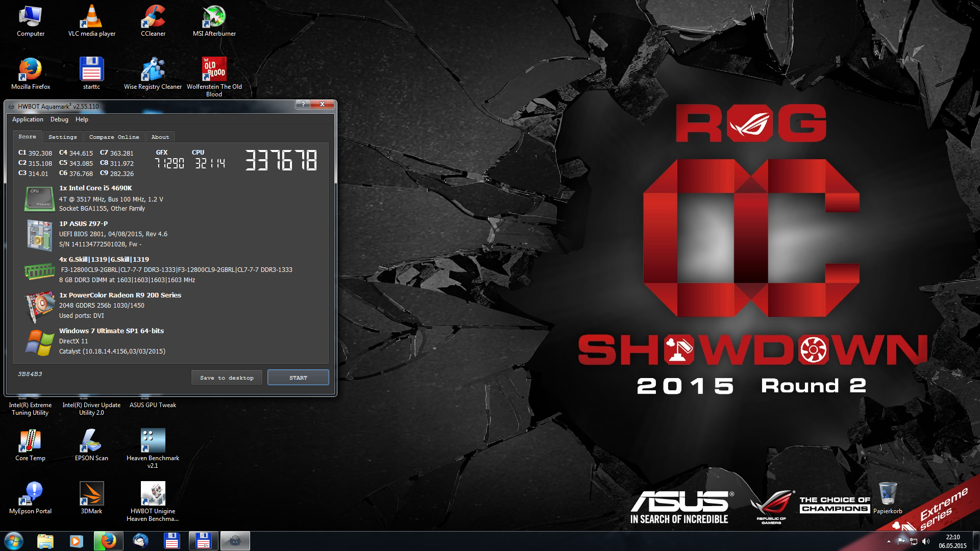Viewport: 980px width, 551px height.
Task: Click '1x PowerColor Radeon R9 200 Series' text
Action: (120, 295)
